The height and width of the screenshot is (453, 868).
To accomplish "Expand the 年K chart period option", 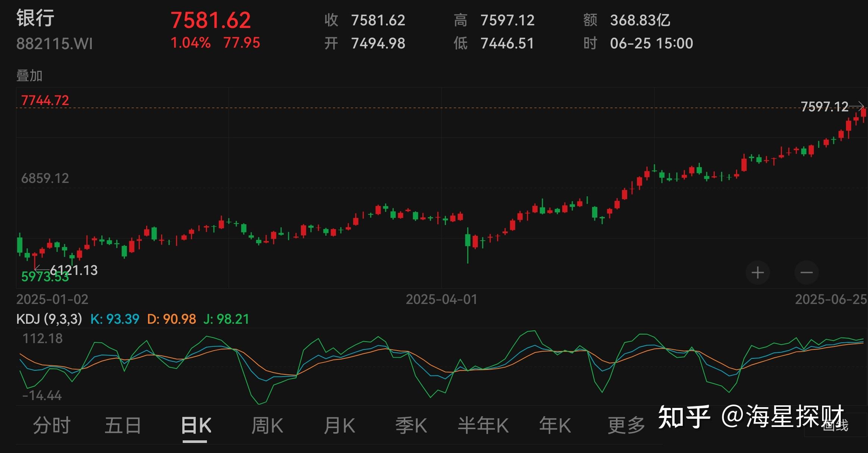I will coord(556,425).
